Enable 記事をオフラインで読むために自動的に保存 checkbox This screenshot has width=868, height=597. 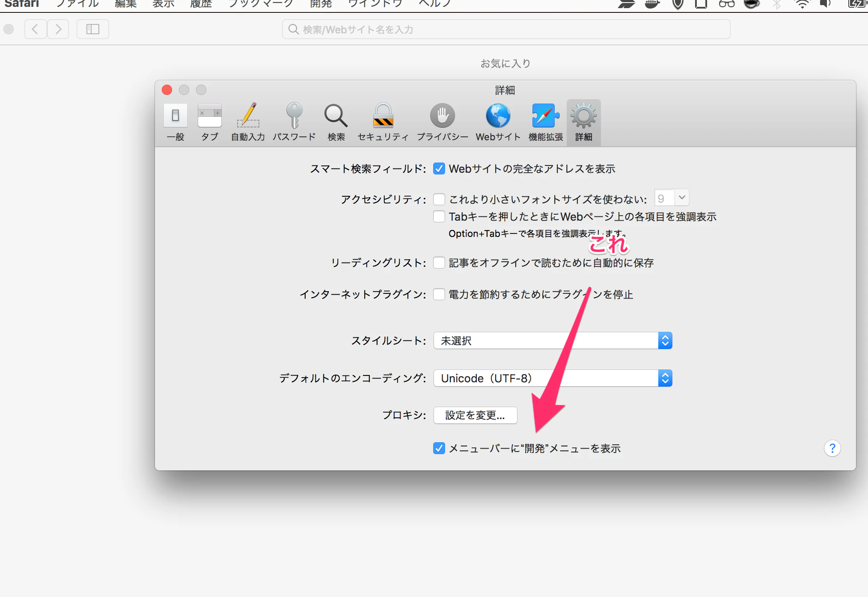(439, 263)
